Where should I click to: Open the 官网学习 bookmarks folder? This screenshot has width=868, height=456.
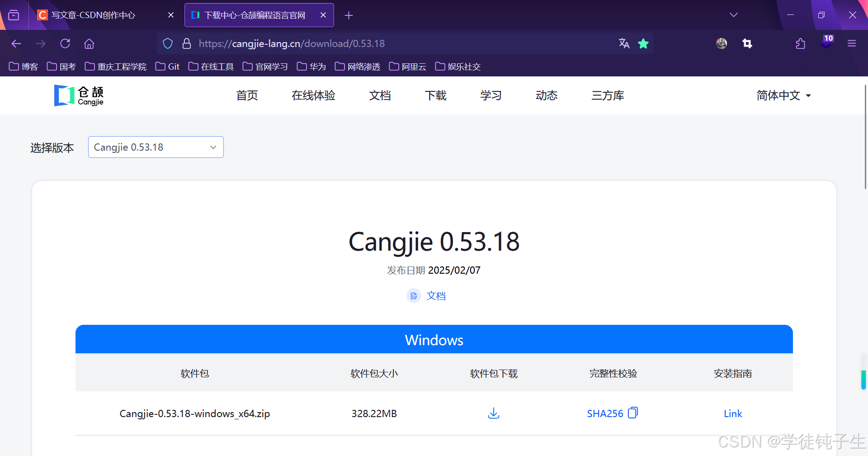(265, 66)
